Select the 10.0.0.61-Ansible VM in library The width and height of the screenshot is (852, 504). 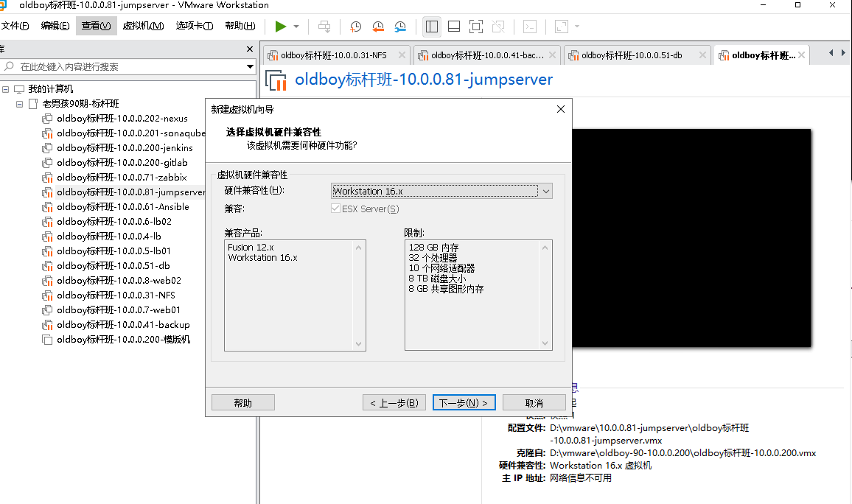[123, 207]
